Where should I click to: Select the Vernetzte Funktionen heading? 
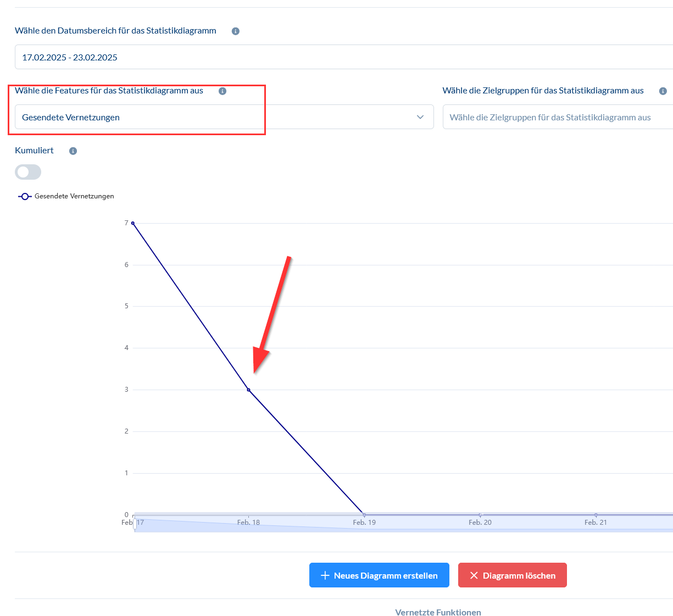[x=438, y=612]
